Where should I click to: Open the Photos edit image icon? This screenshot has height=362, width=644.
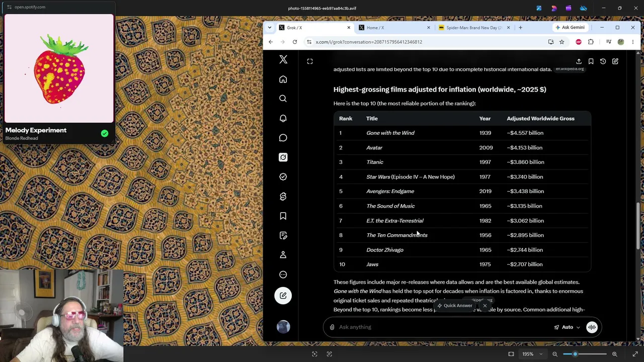(539, 8)
